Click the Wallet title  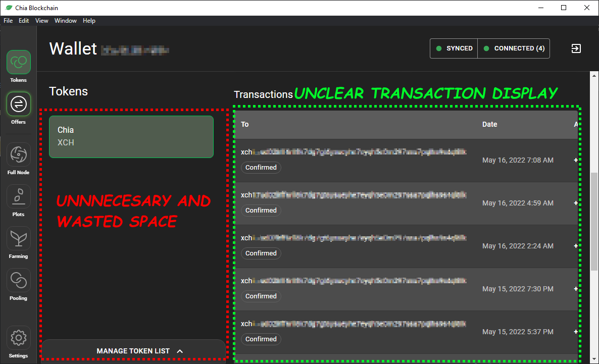tap(73, 49)
